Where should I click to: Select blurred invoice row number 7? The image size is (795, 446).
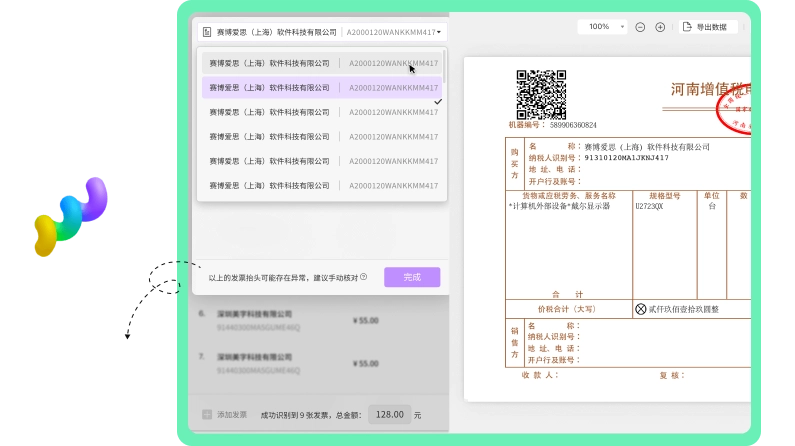click(x=318, y=363)
